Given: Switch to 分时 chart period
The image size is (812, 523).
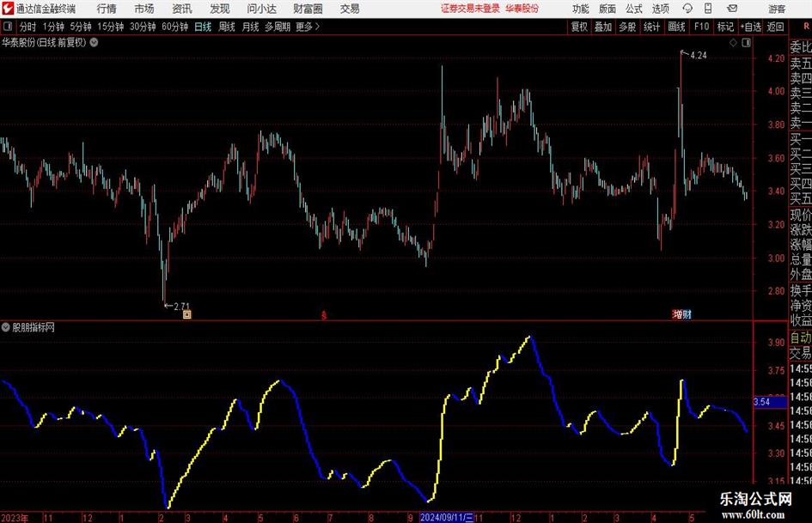Looking at the screenshot, I should coord(27,27).
